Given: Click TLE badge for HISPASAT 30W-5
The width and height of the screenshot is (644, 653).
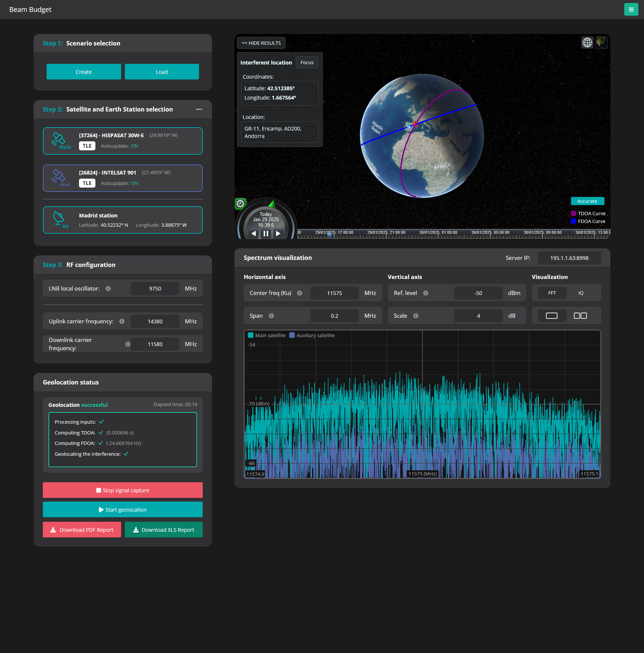Looking at the screenshot, I should [87, 146].
